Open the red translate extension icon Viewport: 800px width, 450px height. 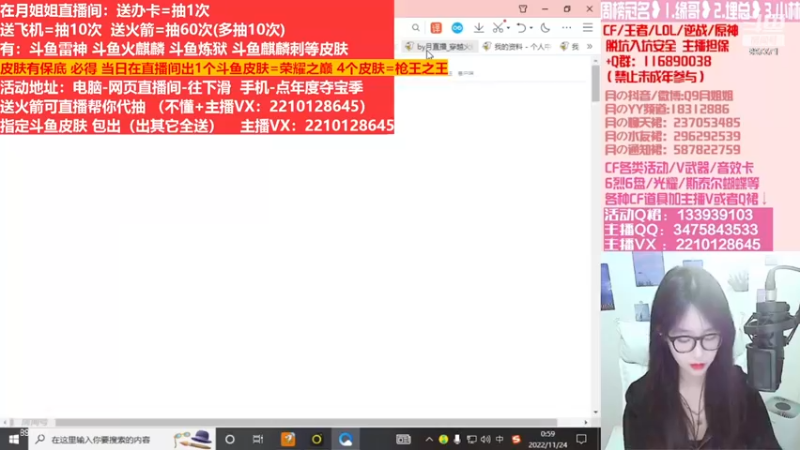coord(436,28)
